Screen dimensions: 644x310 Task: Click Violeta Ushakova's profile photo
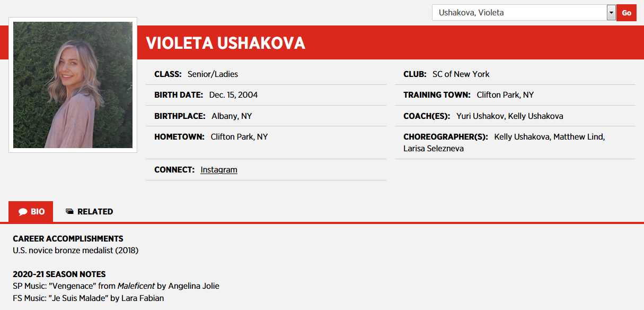[x=73, y=85]
